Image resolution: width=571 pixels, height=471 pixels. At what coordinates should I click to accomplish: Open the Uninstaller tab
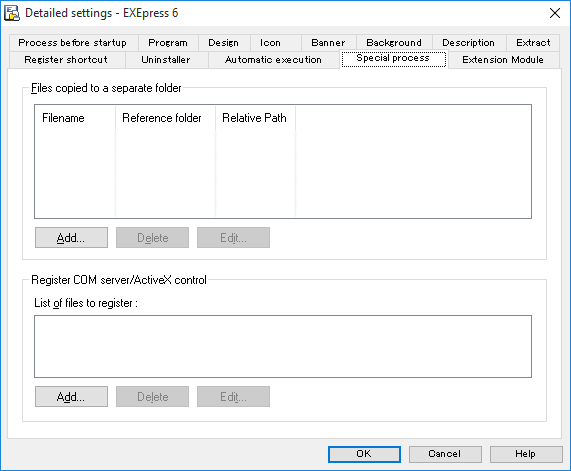coord(166,60)
